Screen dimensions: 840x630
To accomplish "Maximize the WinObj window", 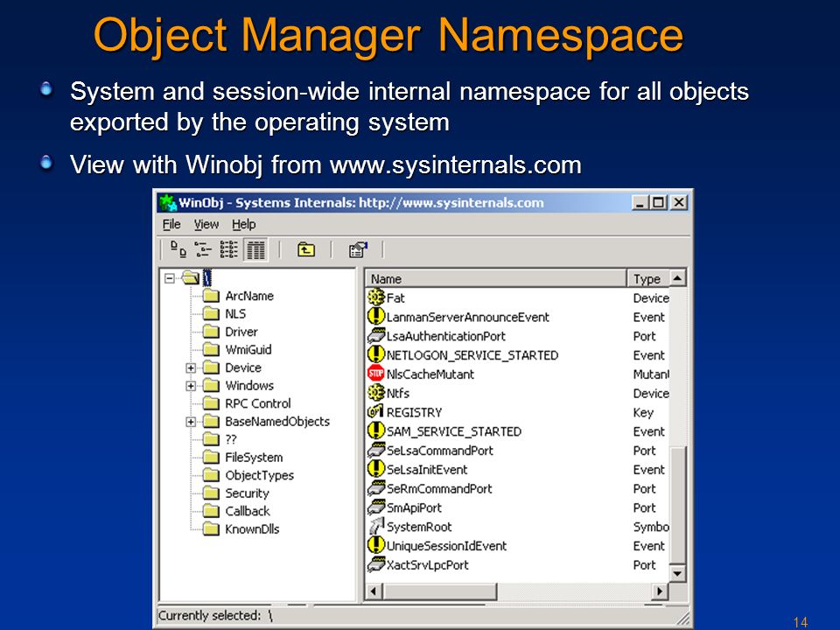I will (x=659, y=202).
